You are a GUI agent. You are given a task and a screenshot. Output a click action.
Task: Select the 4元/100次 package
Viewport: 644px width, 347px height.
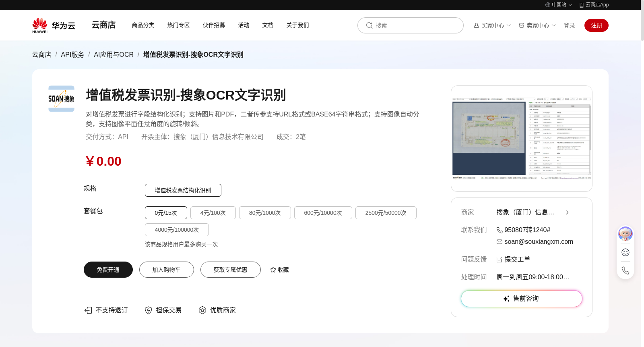coord(213,213)
